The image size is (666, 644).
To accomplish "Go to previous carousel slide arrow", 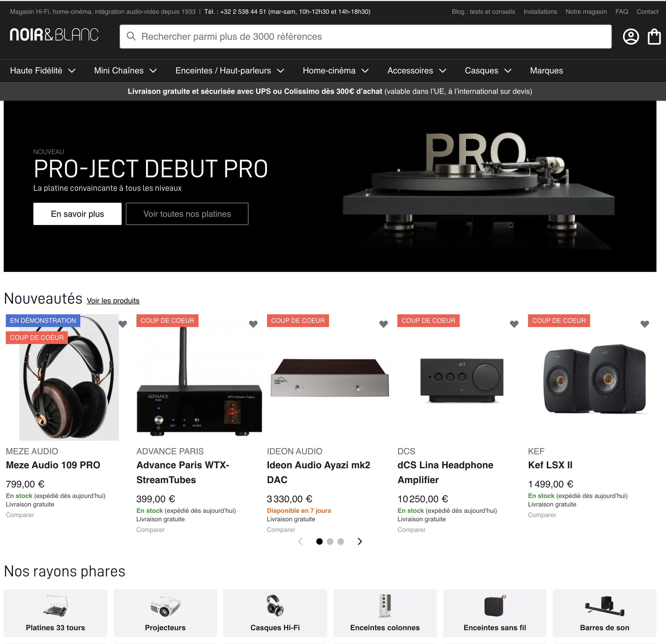I will (x=300, y=541).
